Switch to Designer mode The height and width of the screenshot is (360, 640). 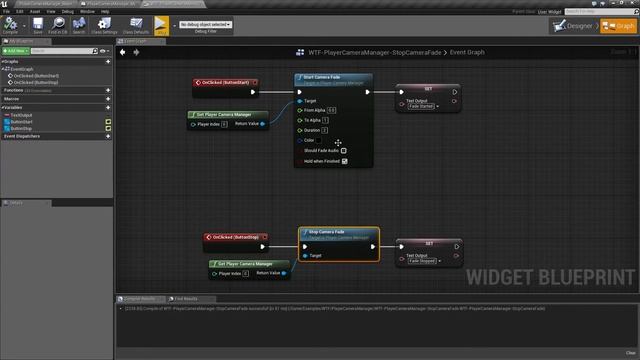tap(574, 26)
